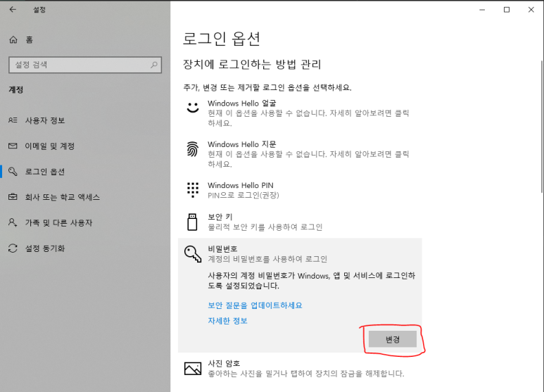The width and height of the screenshot is (544, 392).
Task: Close the Settings window
Action: [x=531, y=10]
